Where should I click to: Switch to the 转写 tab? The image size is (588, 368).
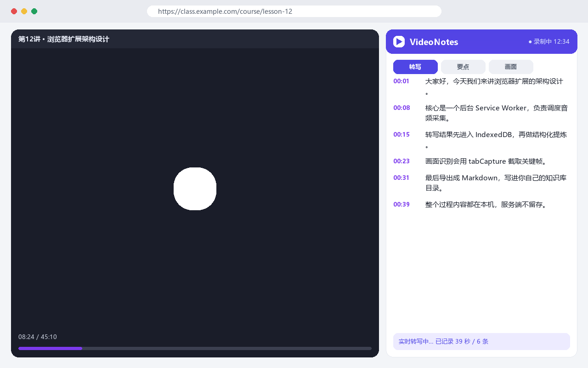pos(415,67)
